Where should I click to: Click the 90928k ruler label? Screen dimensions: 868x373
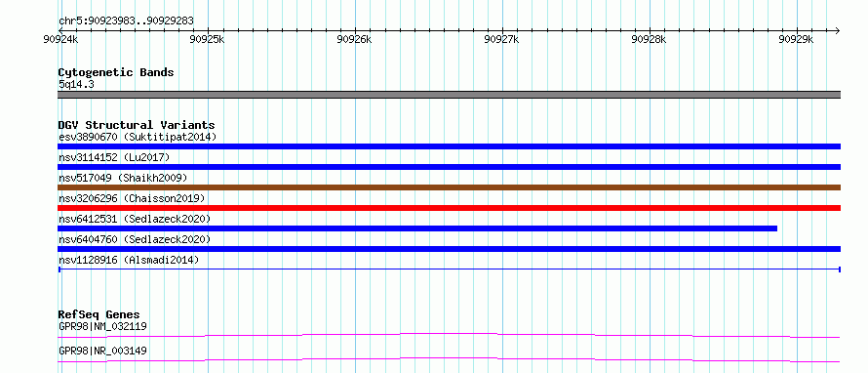(x=649, y=39)
